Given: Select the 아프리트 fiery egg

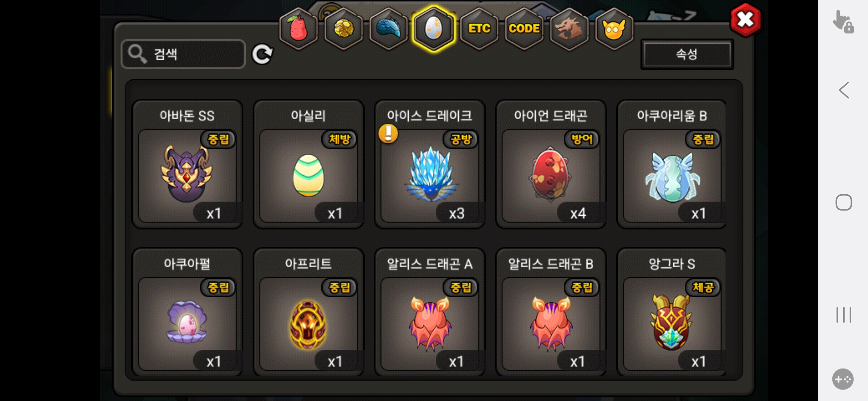Looking at the screenshot, I should [x=308, y=312].
